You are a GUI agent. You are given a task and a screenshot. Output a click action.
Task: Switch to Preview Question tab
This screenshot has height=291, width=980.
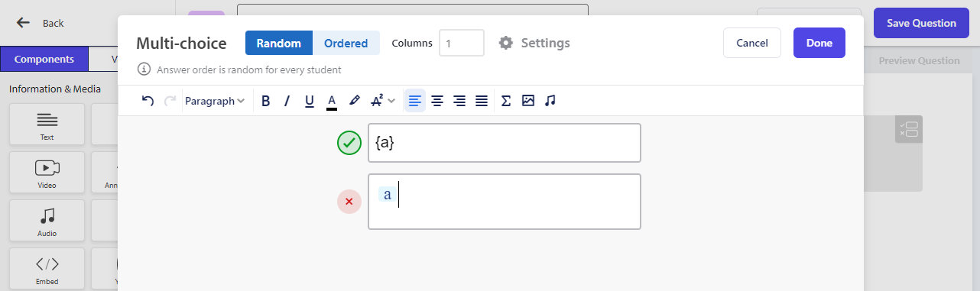tap(919, 60)
